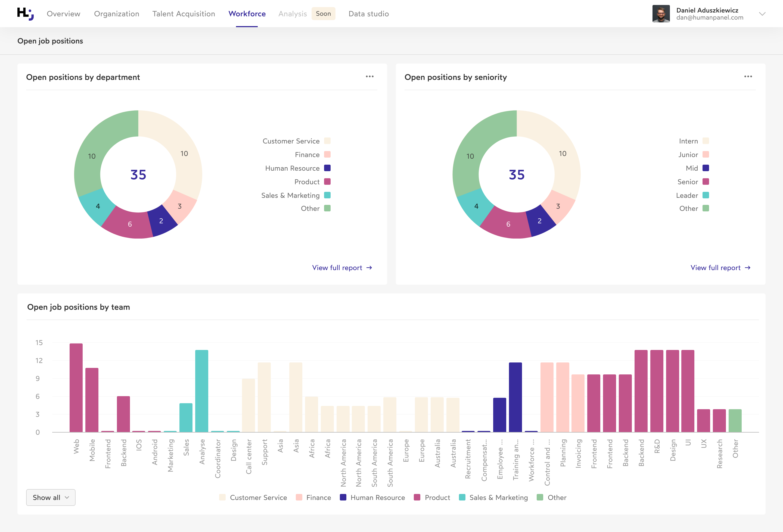Switch to the Talent Acquisition tab
The height and width of the screenshot is (532, 783).
tap(184, 14)
